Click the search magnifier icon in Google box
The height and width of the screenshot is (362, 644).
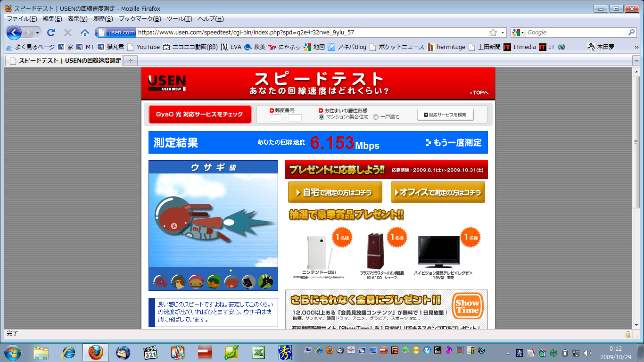pyautogui.click(x=632, y=33)
